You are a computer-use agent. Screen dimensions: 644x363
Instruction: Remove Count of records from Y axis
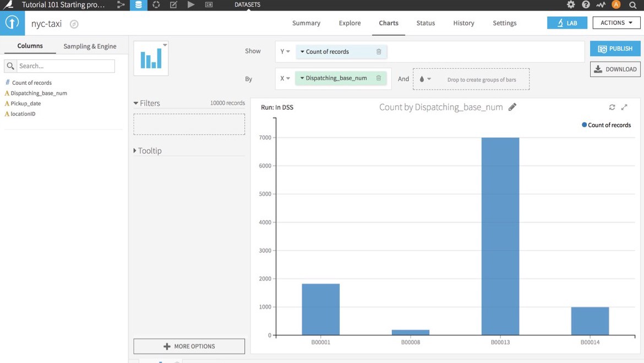(379, 52)
